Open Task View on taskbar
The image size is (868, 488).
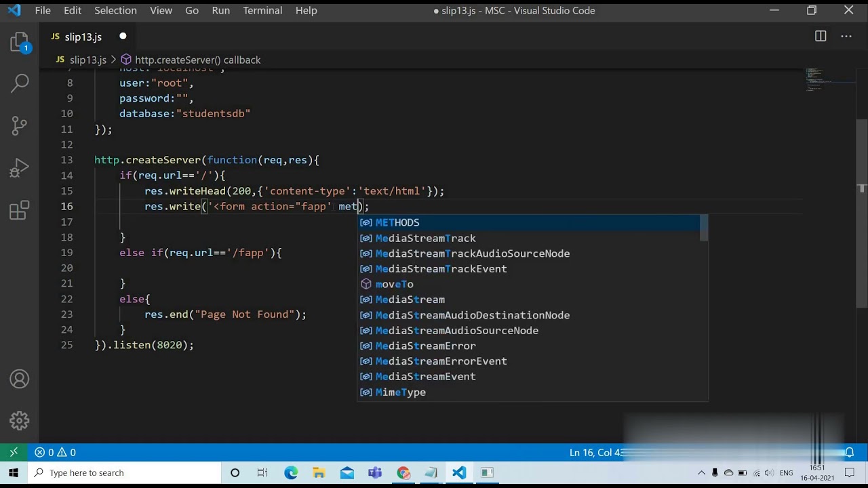(262, 472)
